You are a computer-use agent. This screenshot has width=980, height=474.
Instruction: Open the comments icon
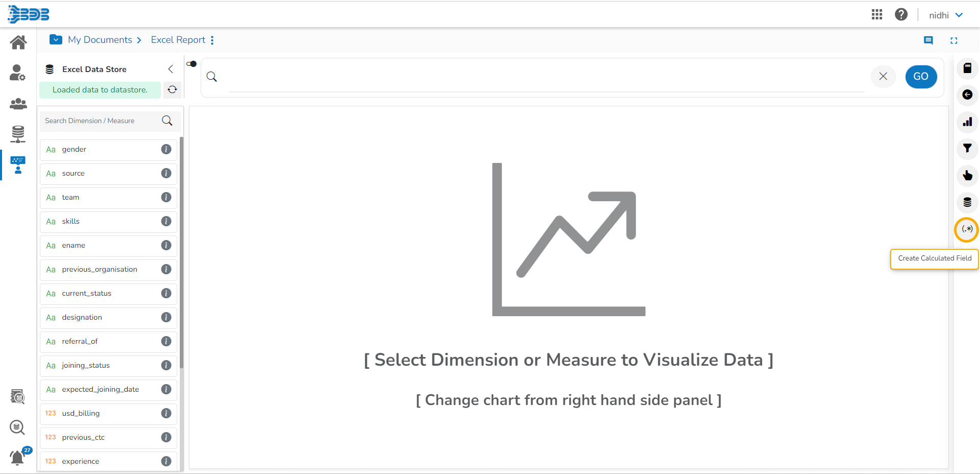coord(928,40)
